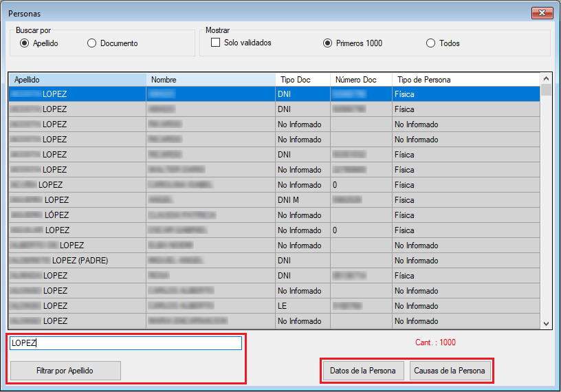Click the scrollbar up arrow in the grid

(x=547, y=79)
